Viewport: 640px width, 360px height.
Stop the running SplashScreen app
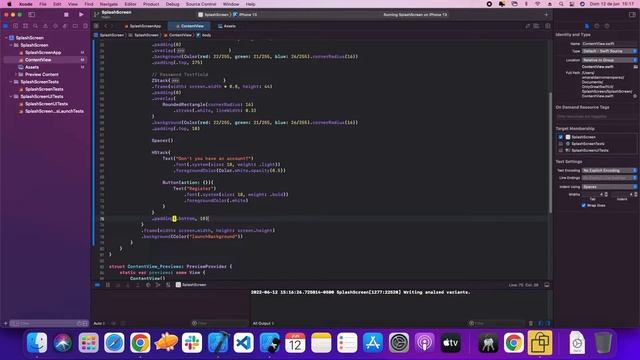tap(66, 15)
